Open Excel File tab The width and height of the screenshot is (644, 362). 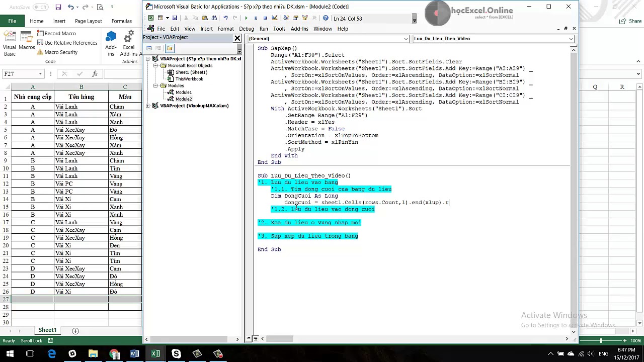click(12, 21)
